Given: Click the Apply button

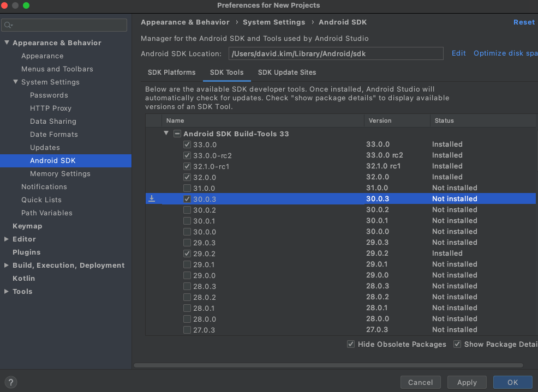Looking at the screenshot, I should tap(467, 382).
